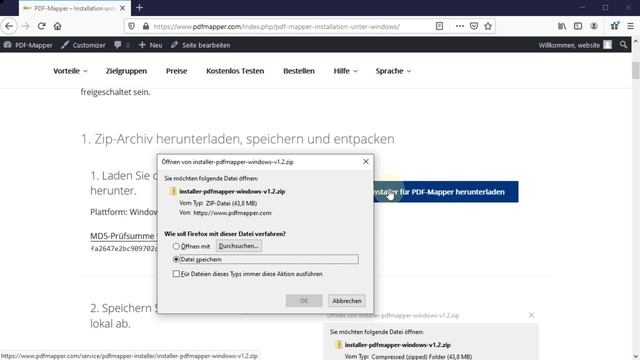
Task: Open Firefox account icon
Action: (x=594, y=26)
